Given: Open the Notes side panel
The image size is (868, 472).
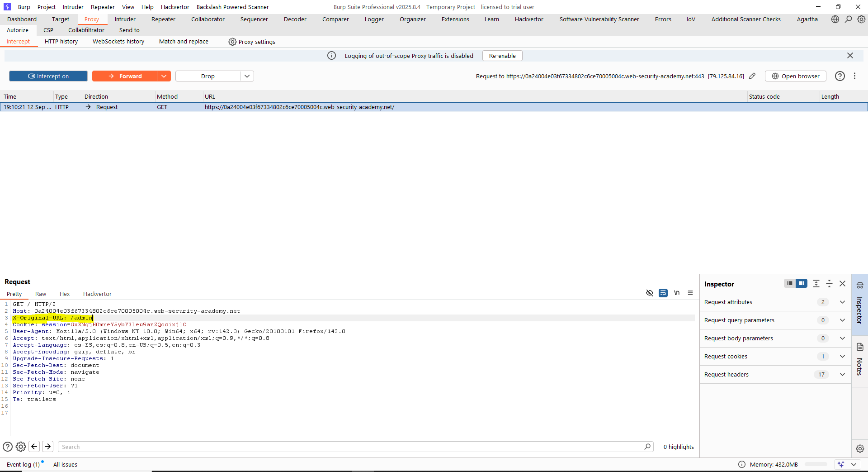Looking at the screenshot, I should 859,360.
